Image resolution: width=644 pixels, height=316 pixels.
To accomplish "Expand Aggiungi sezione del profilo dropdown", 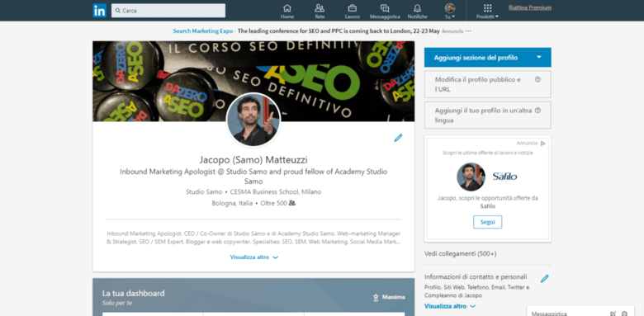I will tap(539, 58).
